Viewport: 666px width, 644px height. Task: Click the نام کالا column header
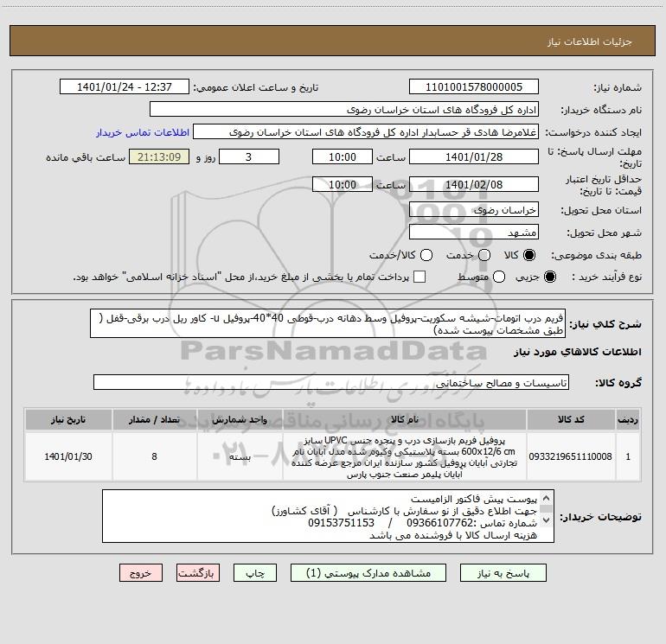point(405,419)
